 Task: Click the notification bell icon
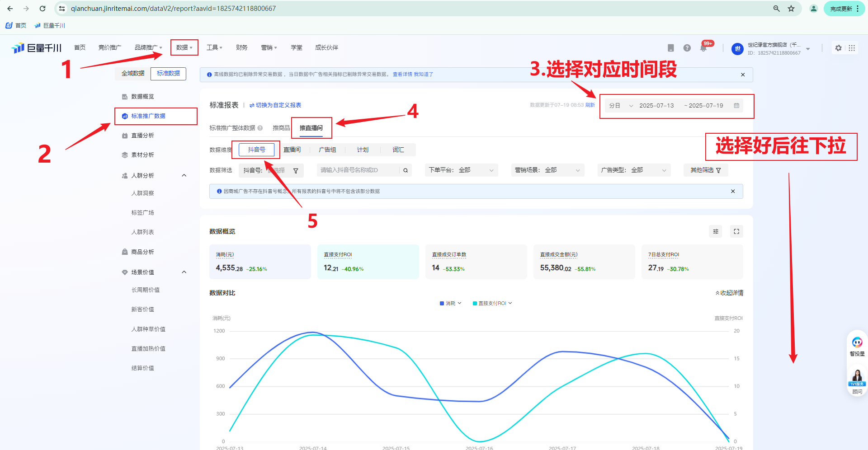pyautogui.click(x=703, y=48)
